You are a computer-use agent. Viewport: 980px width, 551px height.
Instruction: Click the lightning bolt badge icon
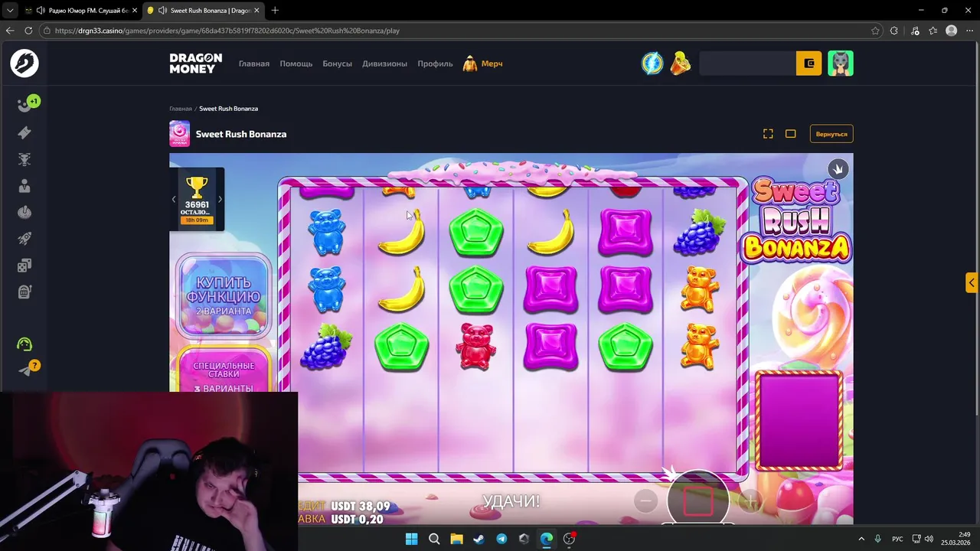click(652, 64)
